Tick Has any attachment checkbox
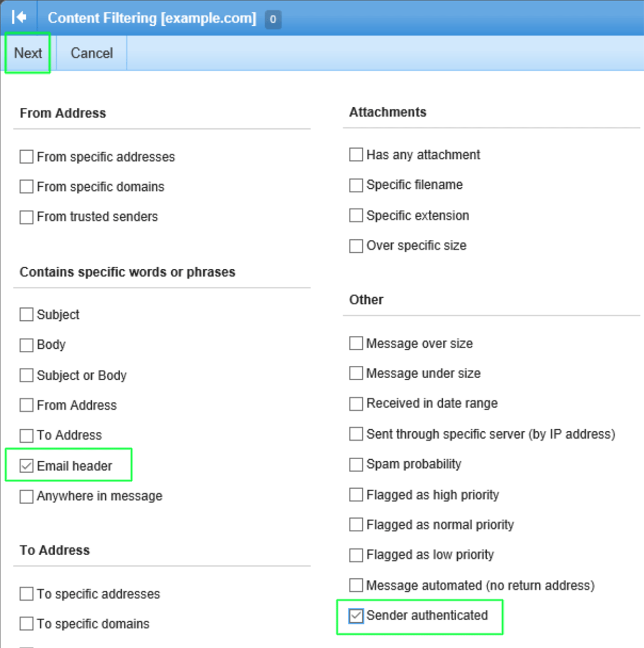This screenshot has height=648, width=644. [356, 154]
